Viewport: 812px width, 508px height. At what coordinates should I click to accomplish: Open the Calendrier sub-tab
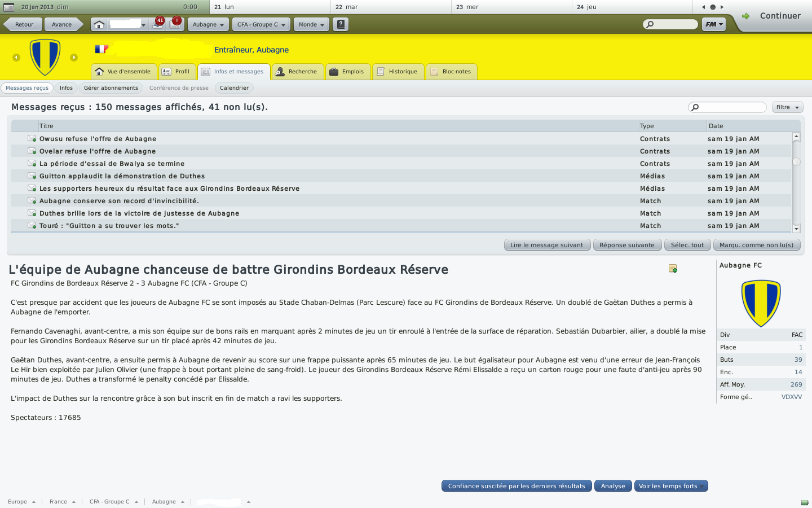pos(234,88)
